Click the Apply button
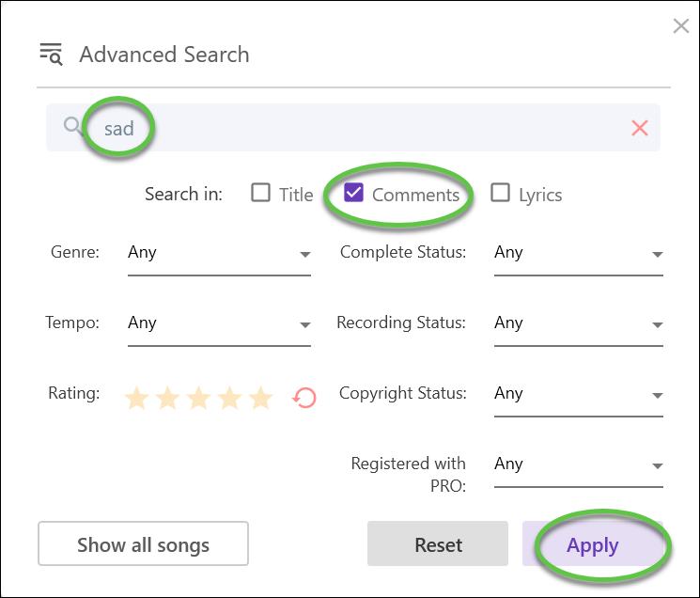The height and width of the screenshot is (598, 700). tap(593, 543)
